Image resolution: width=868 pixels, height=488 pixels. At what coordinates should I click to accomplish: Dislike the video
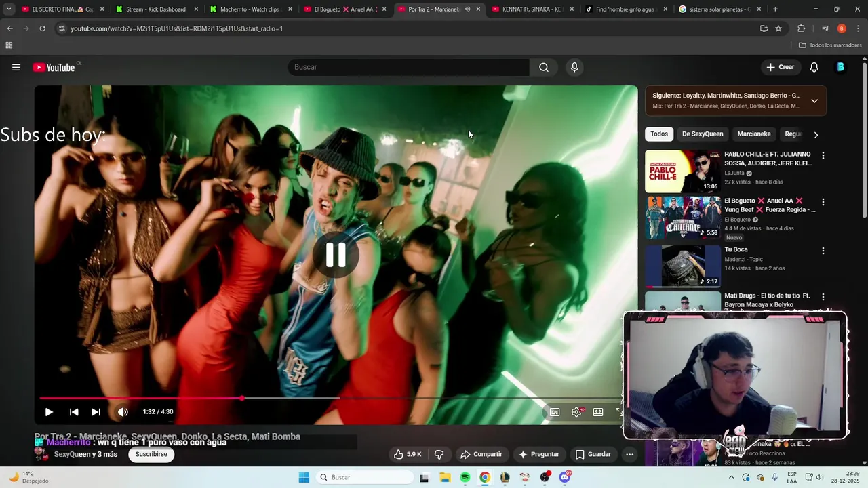pos(439,454)
